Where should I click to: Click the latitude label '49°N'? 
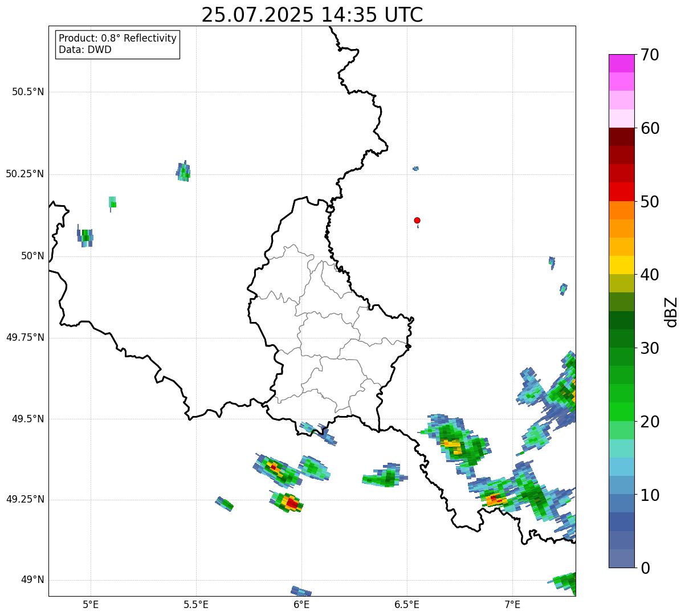click(32, 580)
